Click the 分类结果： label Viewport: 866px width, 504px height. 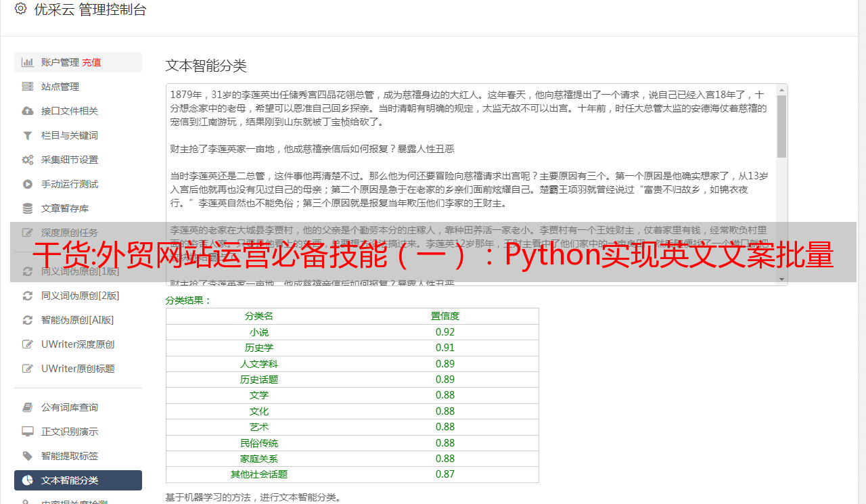(189, 300)
